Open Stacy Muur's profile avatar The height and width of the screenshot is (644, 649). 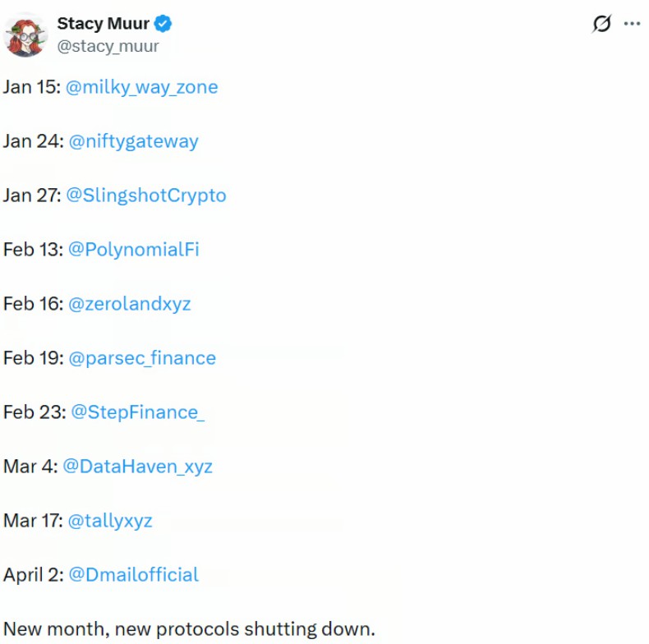26,34
